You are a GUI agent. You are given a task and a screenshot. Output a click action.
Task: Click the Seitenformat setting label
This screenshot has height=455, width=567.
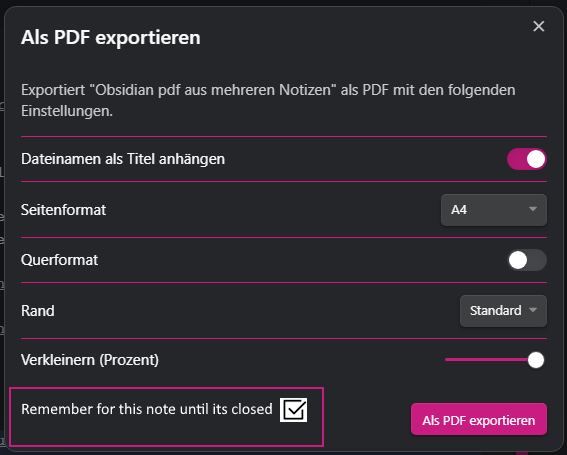(x=63, y=210)
